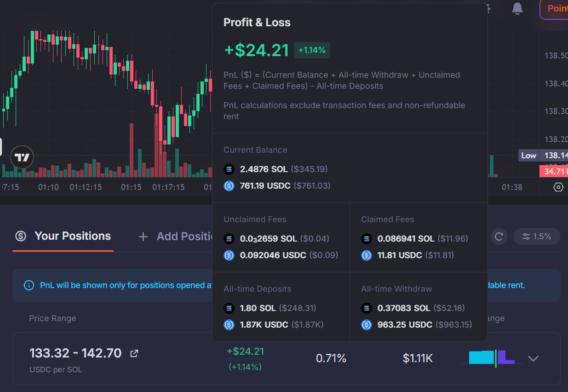568x392 pixels.
Task: Open external link beside price range
Action: pos(134,353)
